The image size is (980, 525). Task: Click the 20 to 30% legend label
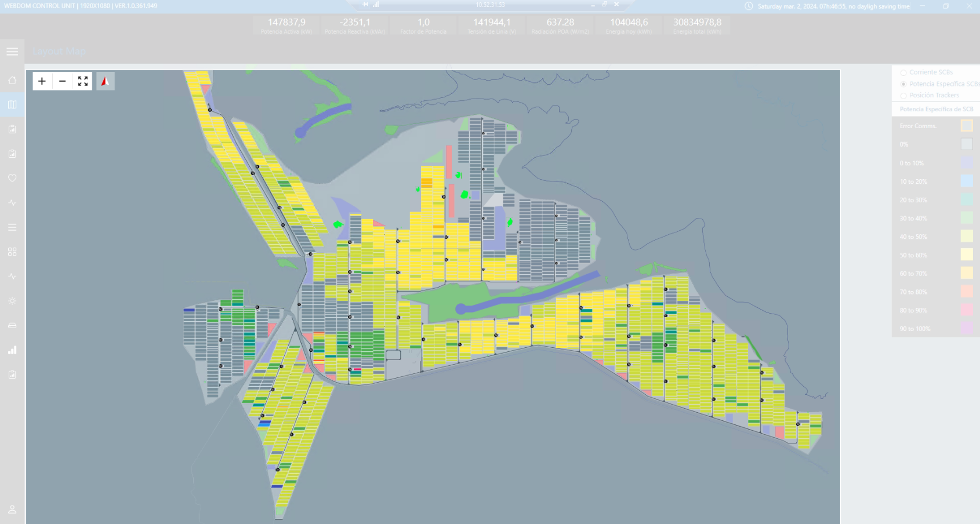click(x=913, y=200)
